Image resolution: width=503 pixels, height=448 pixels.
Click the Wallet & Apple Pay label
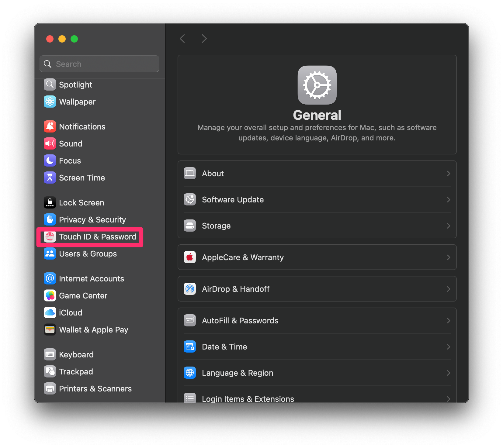click(x=94, y=330)
